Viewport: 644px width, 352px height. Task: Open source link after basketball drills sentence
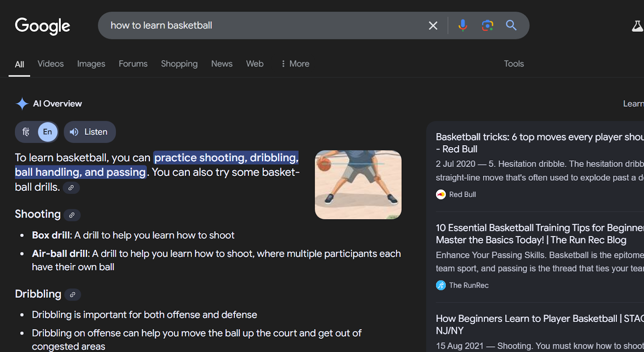(x=71, y=188)
